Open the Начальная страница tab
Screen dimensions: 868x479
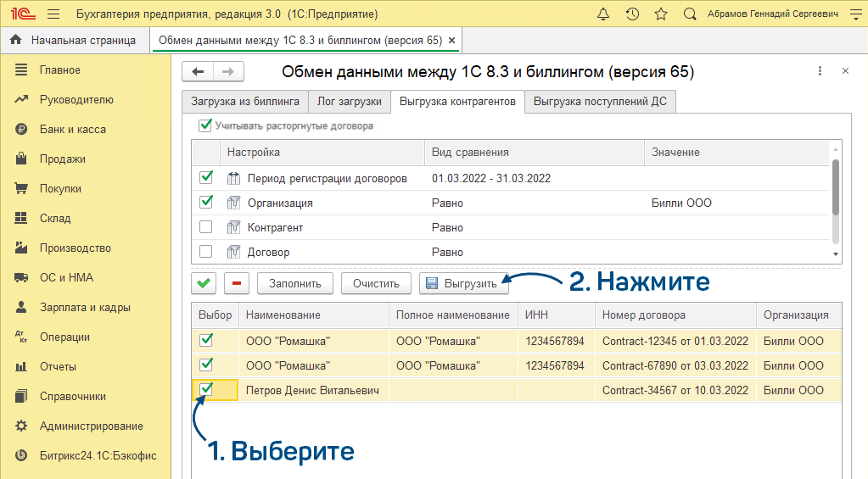click(76, 41)
